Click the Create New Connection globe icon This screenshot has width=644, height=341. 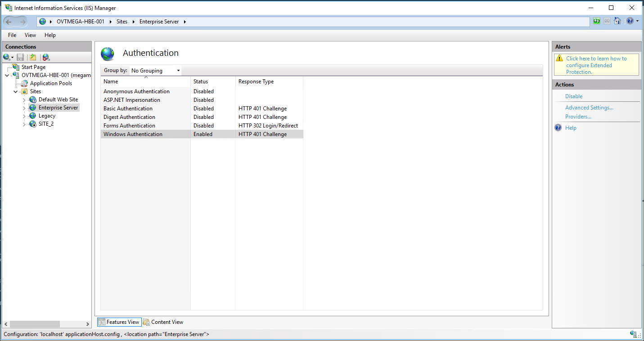tap(6, 57)
